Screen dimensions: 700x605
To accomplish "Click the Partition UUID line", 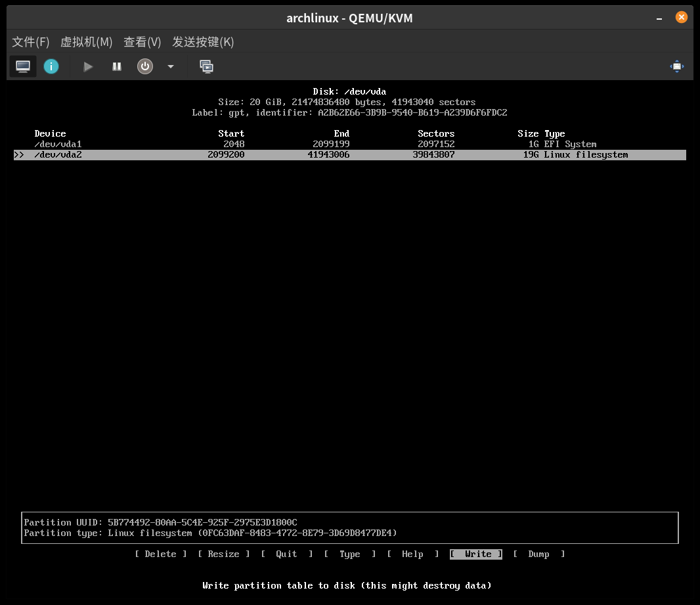I will tap(160, 522).
